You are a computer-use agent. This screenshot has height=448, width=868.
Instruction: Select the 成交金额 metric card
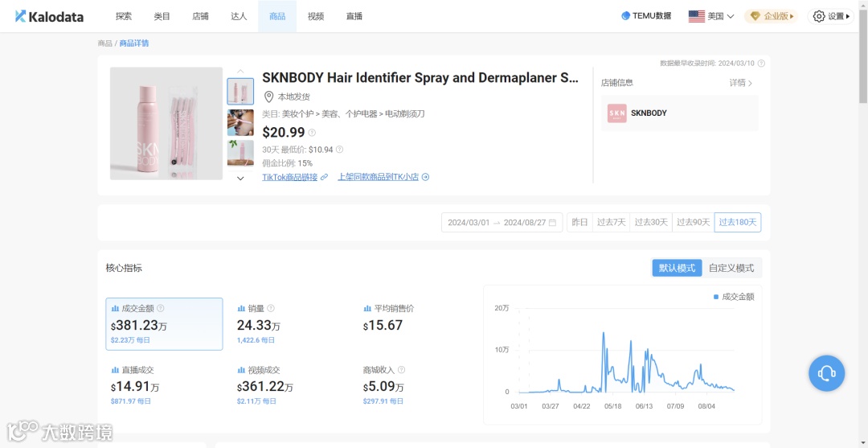click(x=165, y=324)
